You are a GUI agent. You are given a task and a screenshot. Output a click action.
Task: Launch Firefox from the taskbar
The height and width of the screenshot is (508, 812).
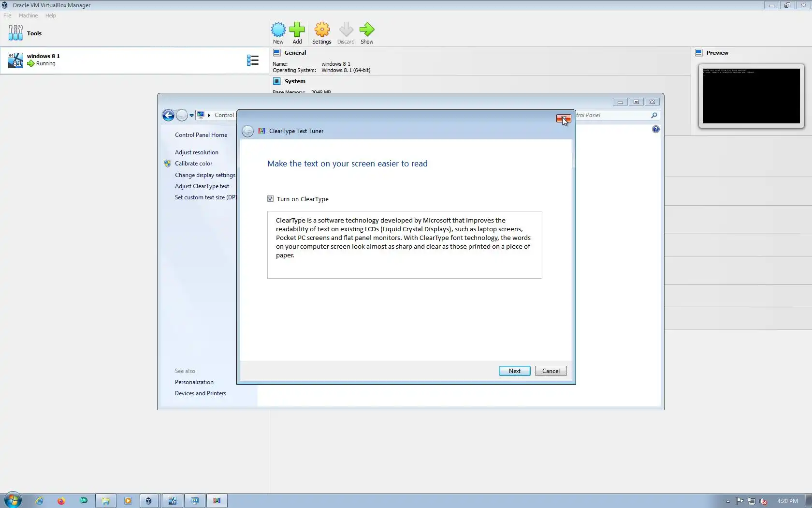point(61,501)
